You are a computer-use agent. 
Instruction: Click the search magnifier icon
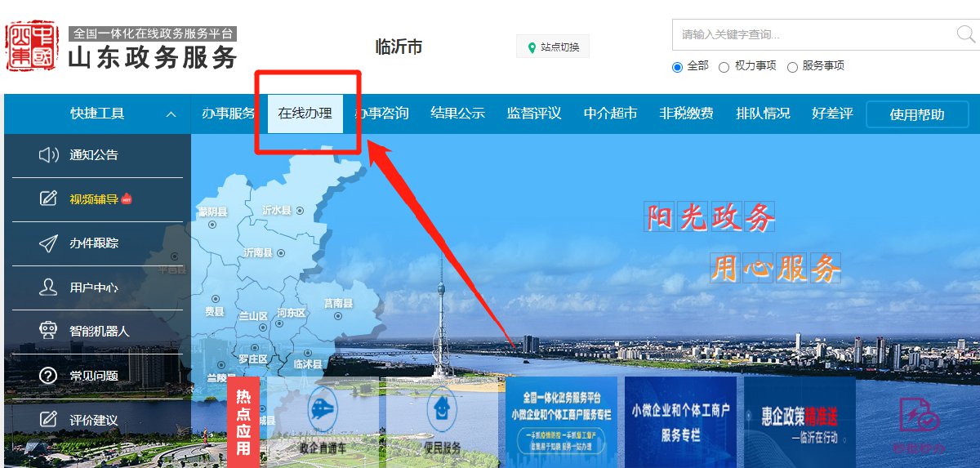point(966,33)
